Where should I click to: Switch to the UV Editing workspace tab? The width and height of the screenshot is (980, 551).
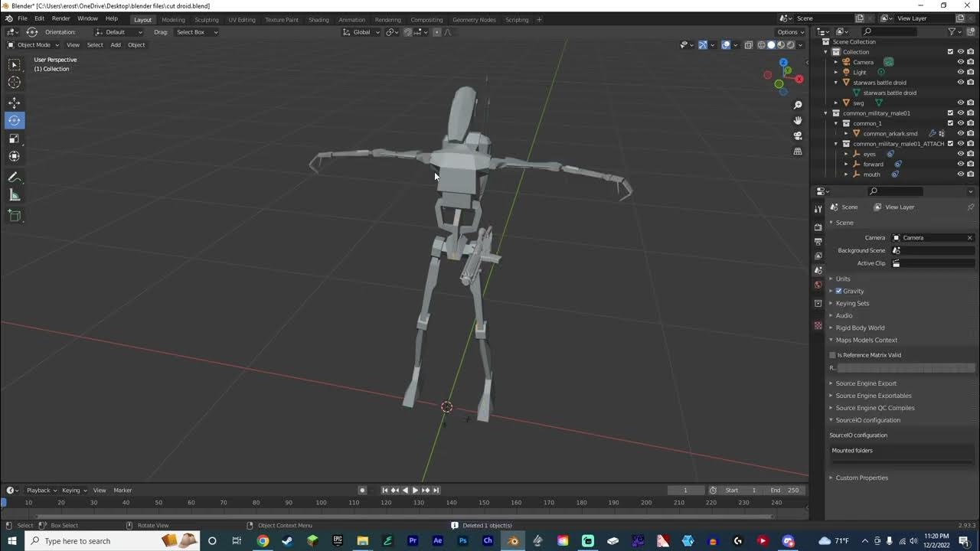point(242,20)
